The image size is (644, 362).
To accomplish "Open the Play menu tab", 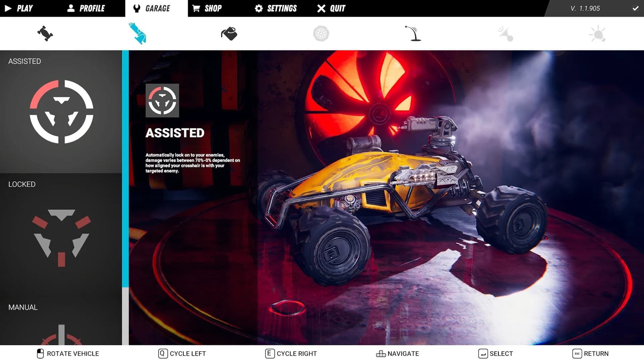I will tap(19, 8).
